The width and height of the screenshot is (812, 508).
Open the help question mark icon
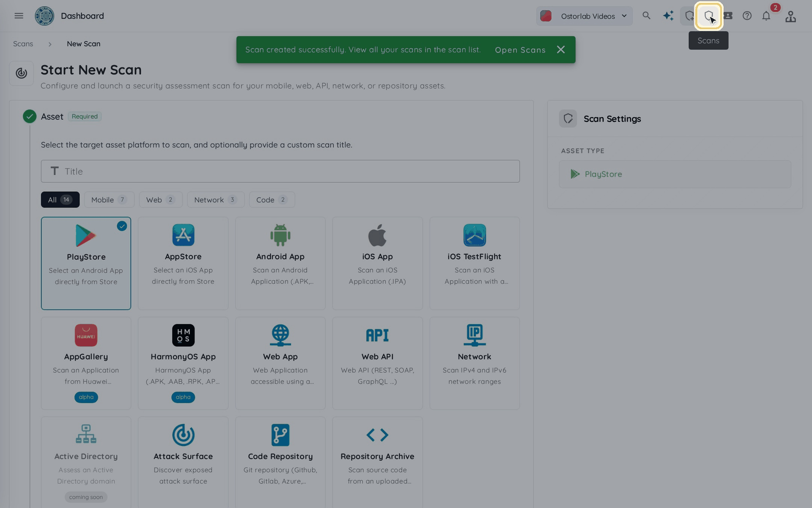[747, 16]
